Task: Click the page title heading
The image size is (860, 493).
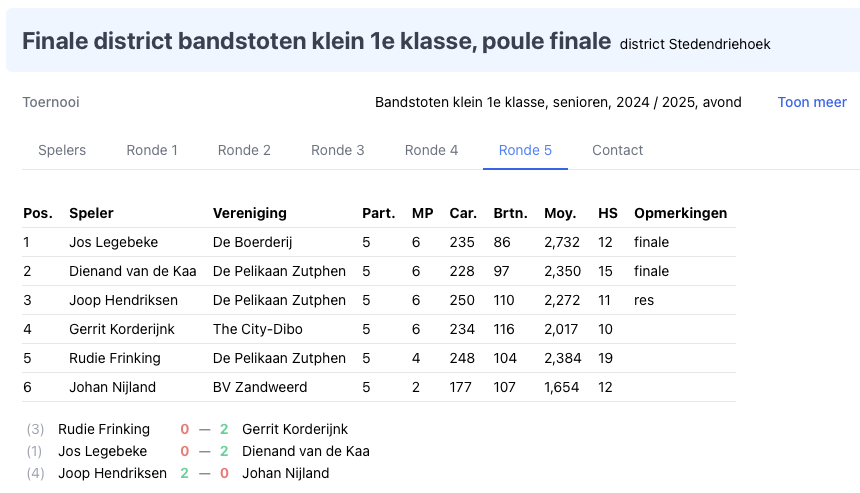Action: [316, 41]
